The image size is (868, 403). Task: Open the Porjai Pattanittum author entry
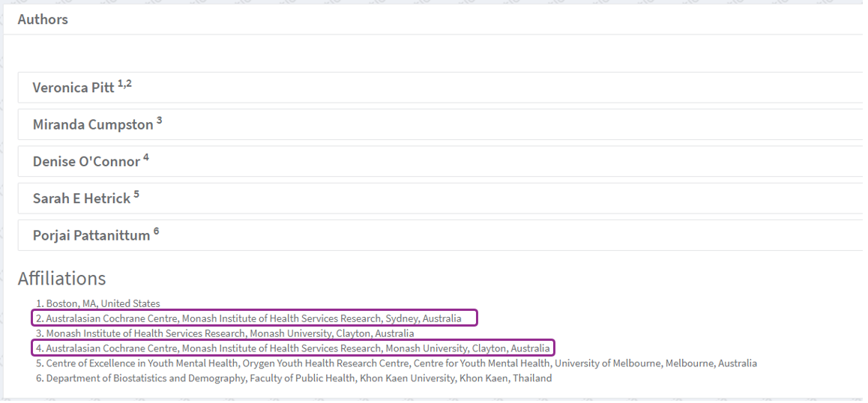(x=91, y=235)
